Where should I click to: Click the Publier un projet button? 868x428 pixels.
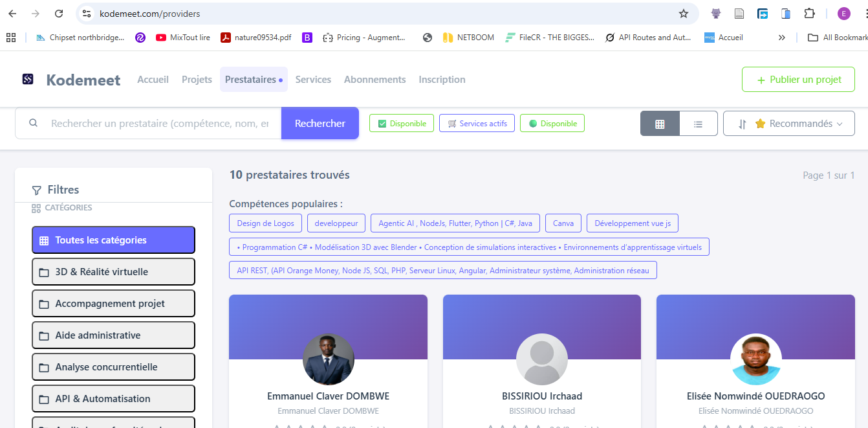799,80
